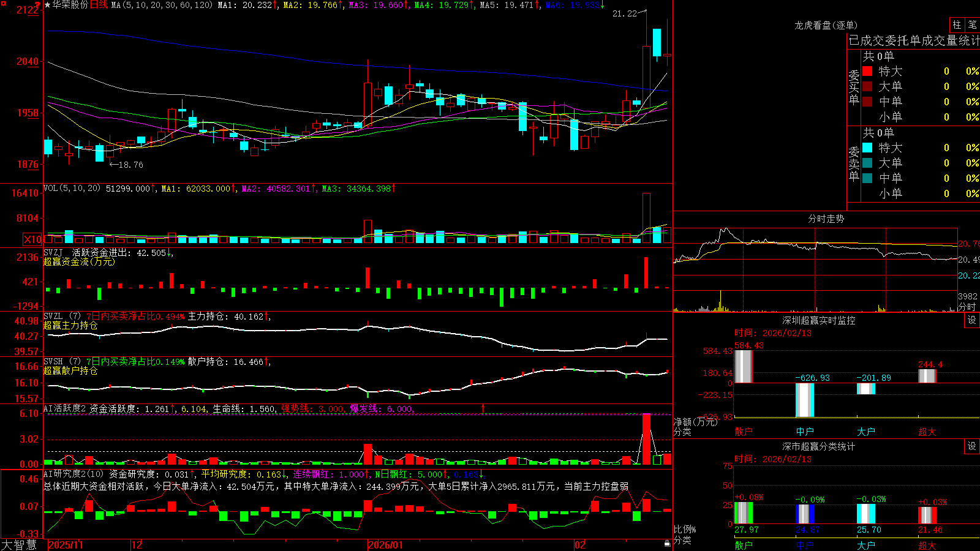Click the 龙虎看盘(逐单) panel title
The height and width of the screenshot is (551, 980).
point(826,25)
